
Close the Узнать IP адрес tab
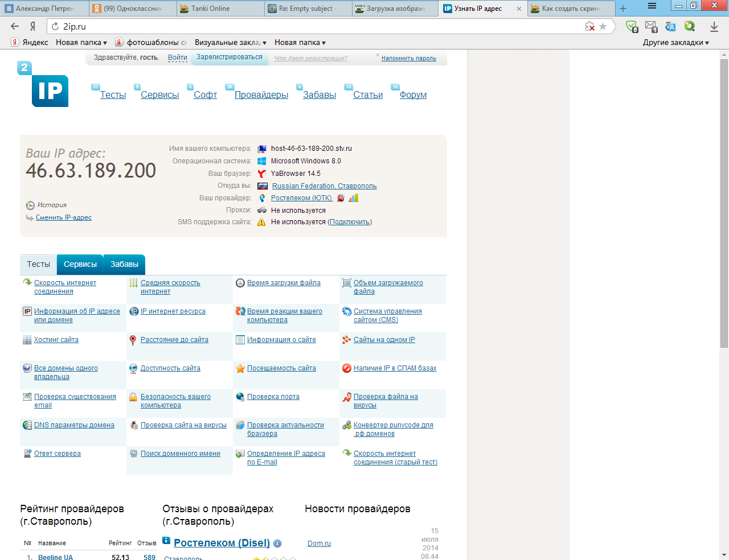519,9
